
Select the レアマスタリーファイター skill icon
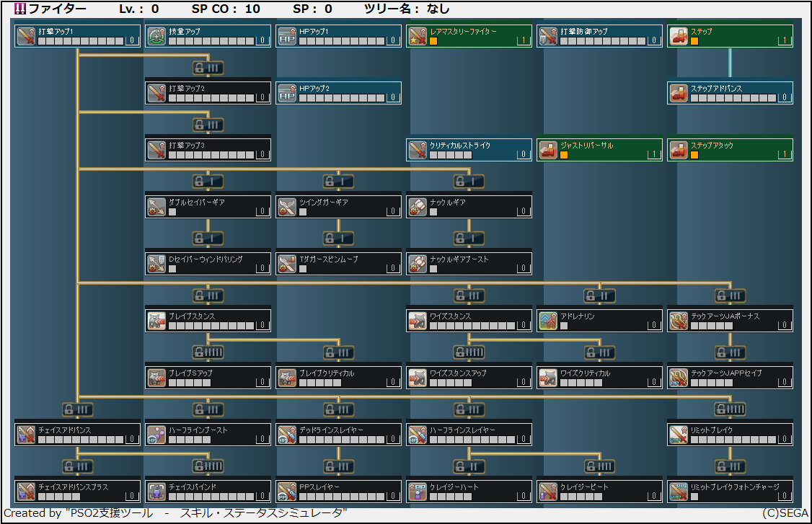pyautogui.click(x=418, y=36)
